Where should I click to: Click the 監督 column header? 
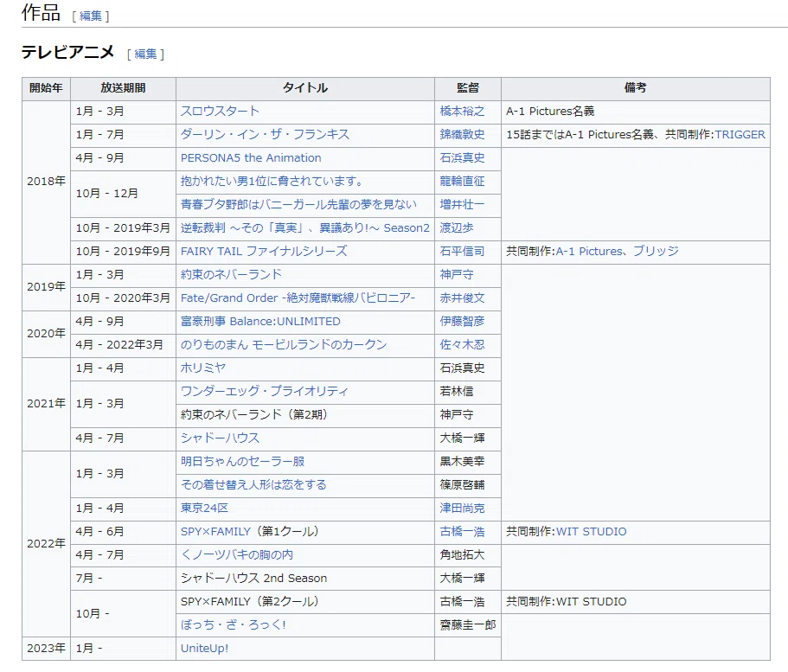tap(468, 88)
